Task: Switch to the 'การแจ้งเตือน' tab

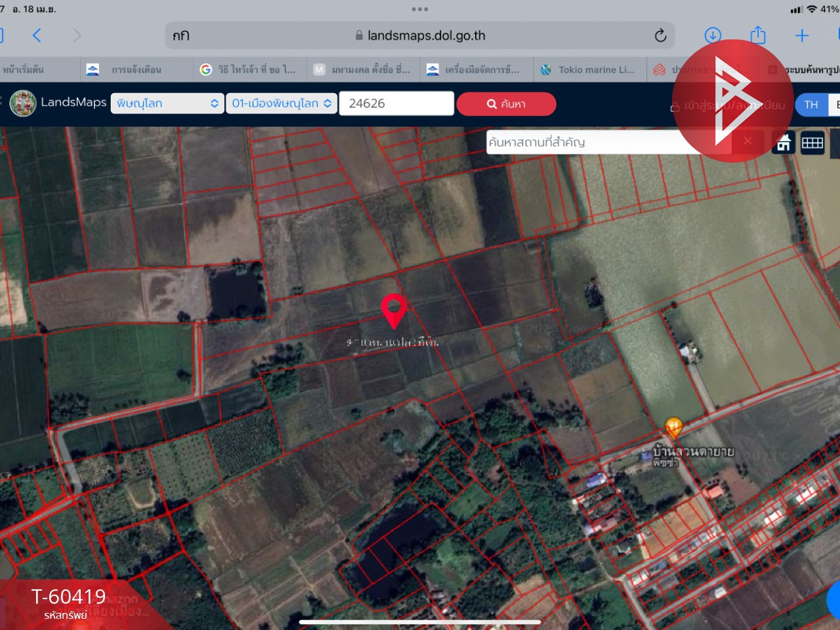Action: [136, 70]
